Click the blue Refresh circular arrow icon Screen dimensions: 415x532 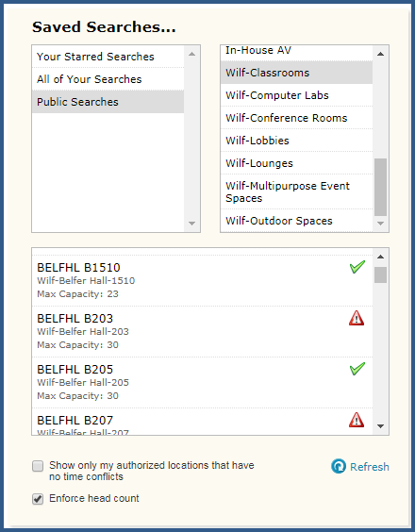pos(339,466)
